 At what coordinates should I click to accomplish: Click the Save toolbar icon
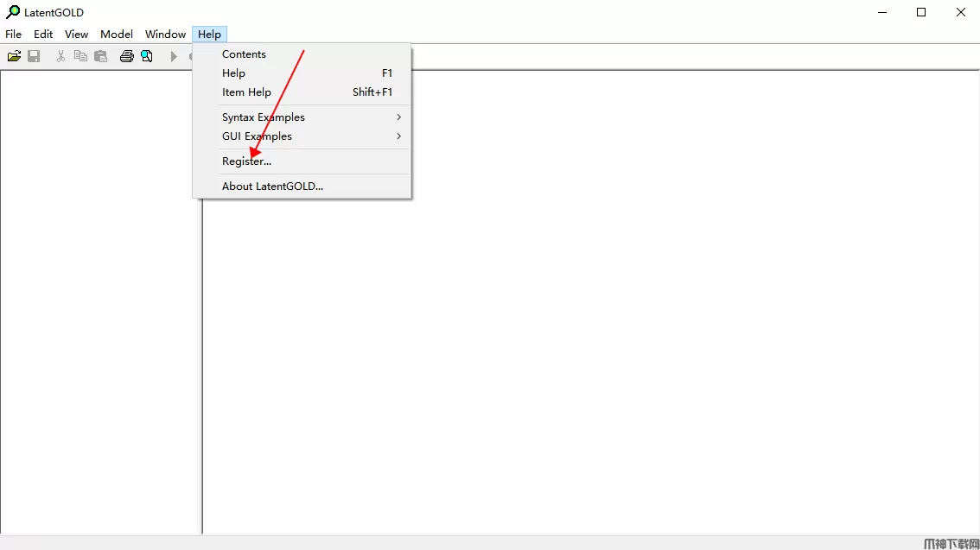click(34, 56)
